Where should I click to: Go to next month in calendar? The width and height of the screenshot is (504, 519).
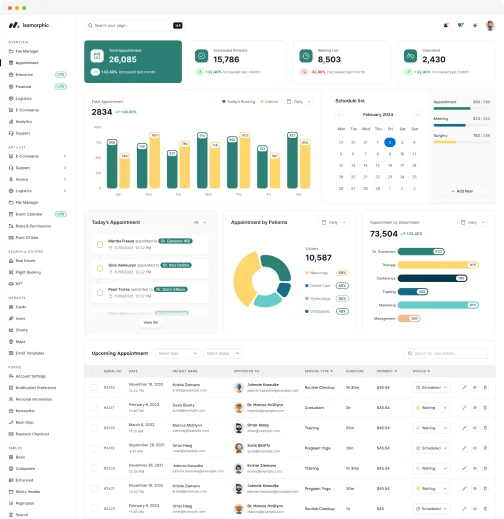coord(417,115)
